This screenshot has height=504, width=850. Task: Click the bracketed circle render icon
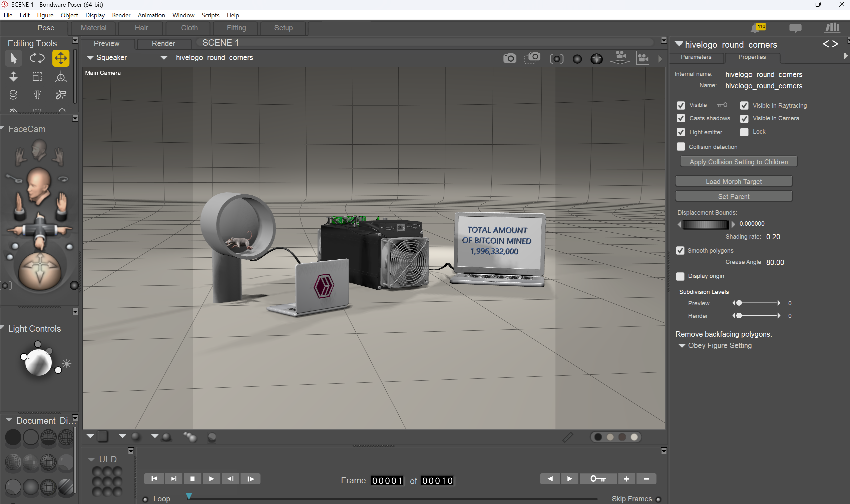(556, 59)
